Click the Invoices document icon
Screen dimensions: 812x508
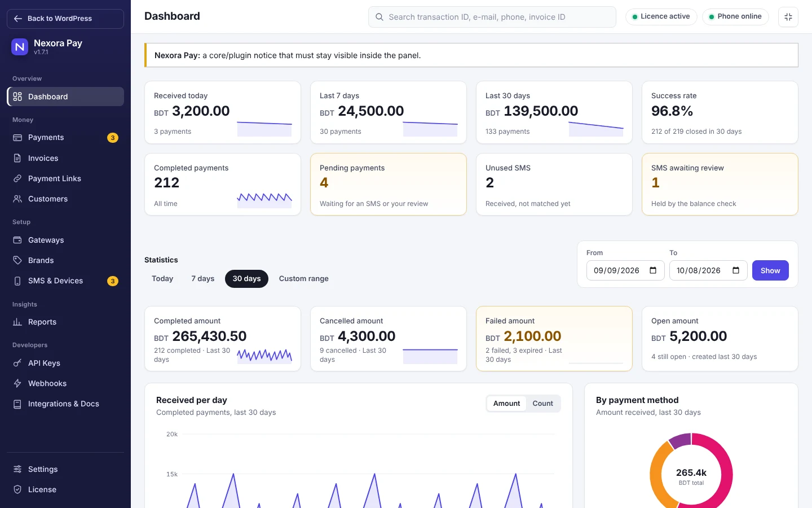tap(17, 158)
